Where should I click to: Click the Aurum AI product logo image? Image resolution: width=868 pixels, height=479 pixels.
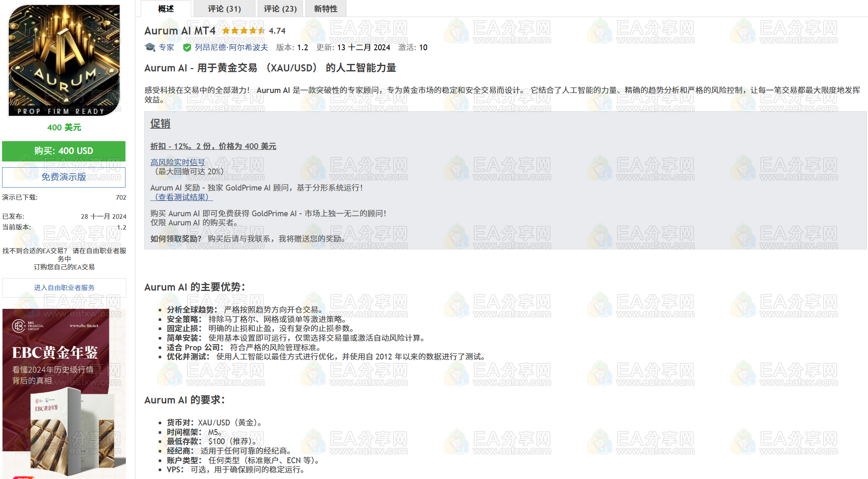pos(64,60)
